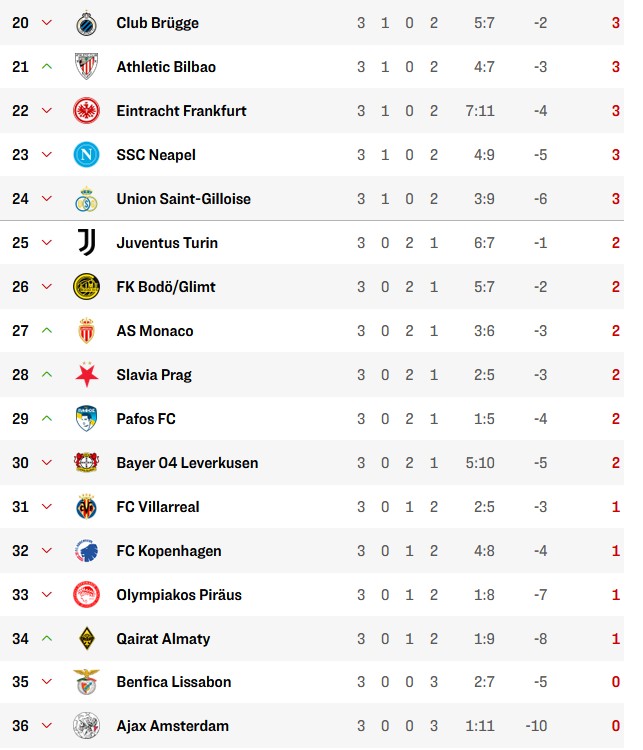Screen dimensions: 643x750
Task: Click the Bayer 04 Leverkusen crest
Action: click(87, 463)
